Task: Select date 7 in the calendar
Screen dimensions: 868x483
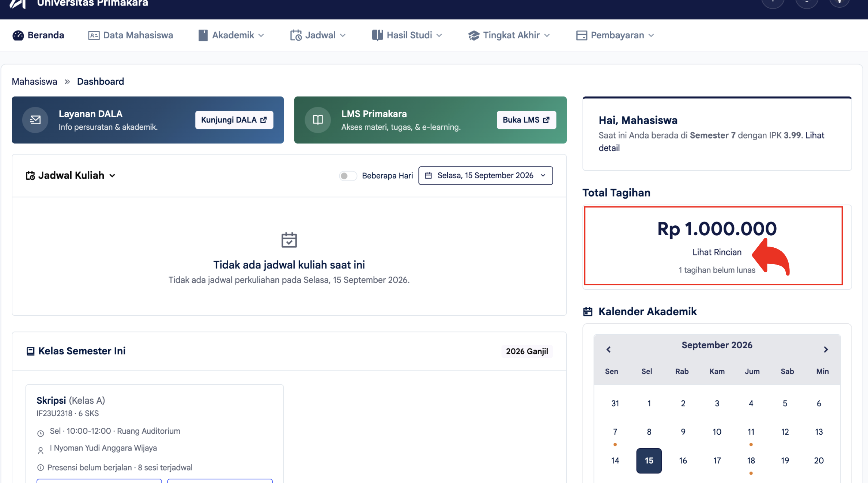Action: point(615,432)
